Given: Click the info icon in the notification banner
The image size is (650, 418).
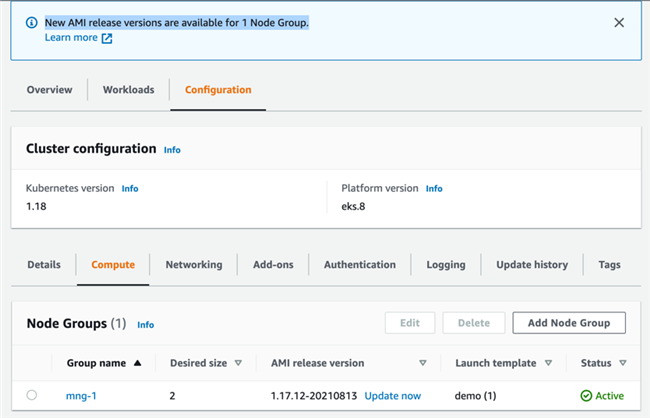Looking at the screenshot, I should tap(31, 23).
